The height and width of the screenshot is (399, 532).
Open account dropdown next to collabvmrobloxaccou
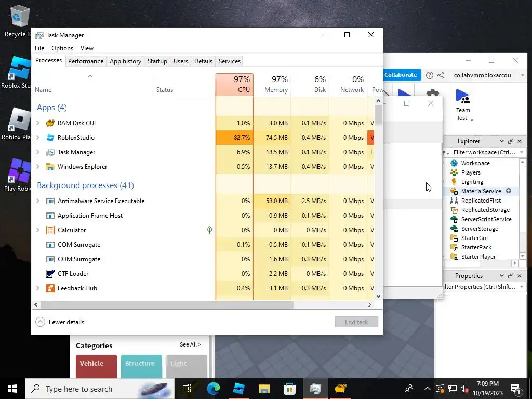click(x=523, y=75)
